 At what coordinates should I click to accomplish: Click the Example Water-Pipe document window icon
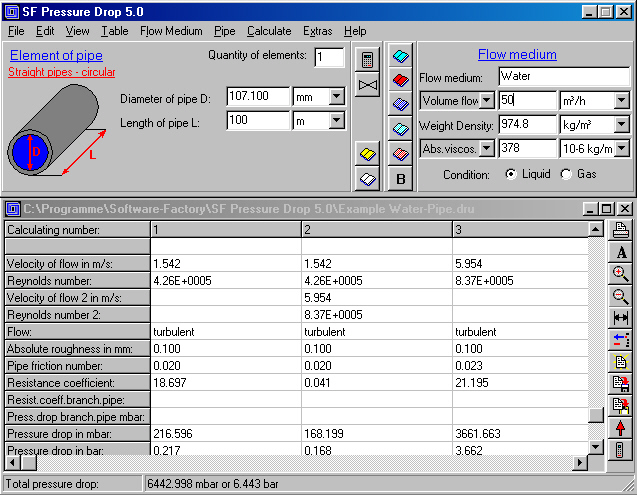[13, 209]
